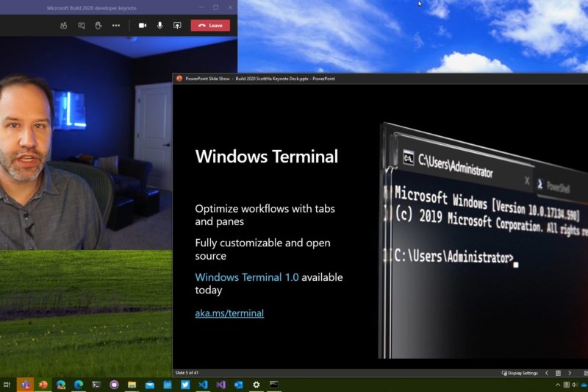Open Visual Studio Code from the taskbar

pos(203,385)
